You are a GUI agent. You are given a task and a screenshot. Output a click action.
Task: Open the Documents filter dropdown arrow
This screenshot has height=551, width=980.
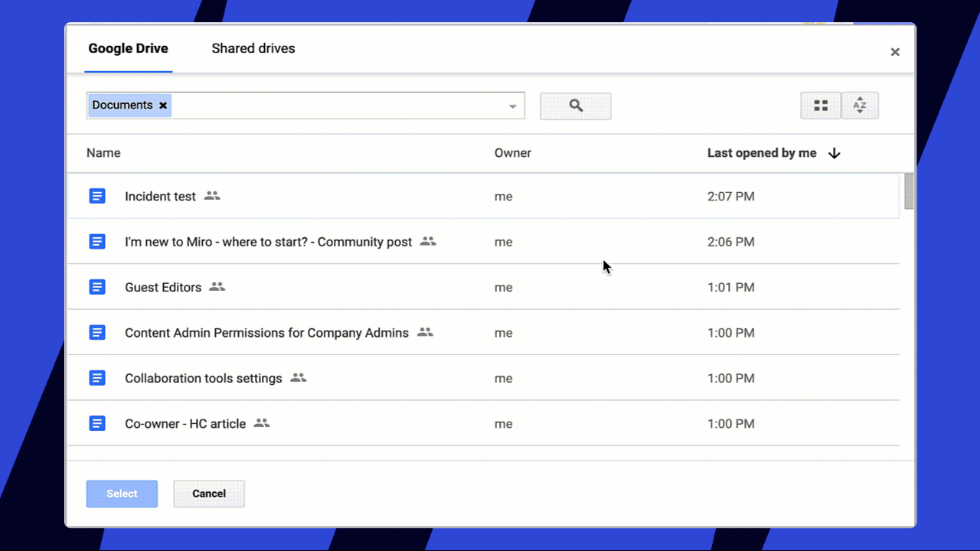511,106
